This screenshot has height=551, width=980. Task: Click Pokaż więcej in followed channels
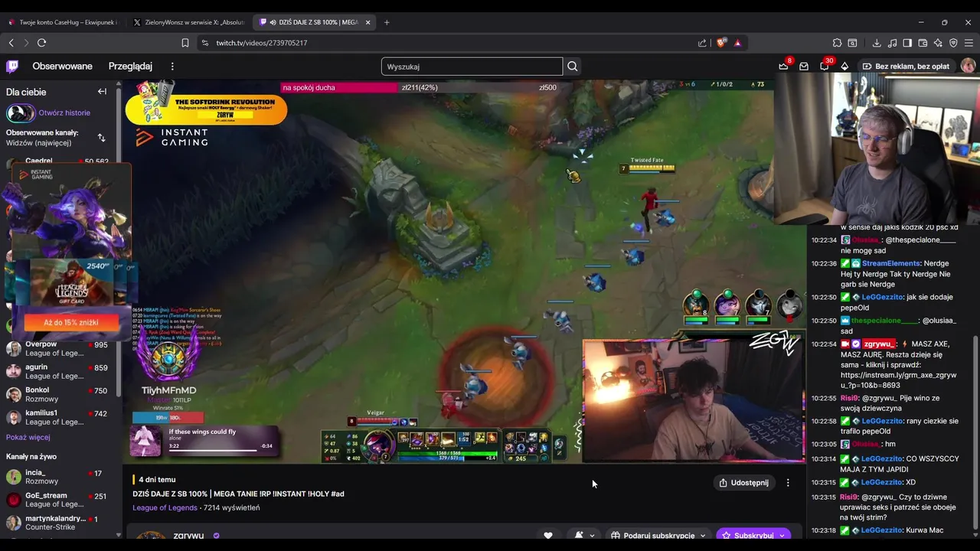click(x=28, y=437)
